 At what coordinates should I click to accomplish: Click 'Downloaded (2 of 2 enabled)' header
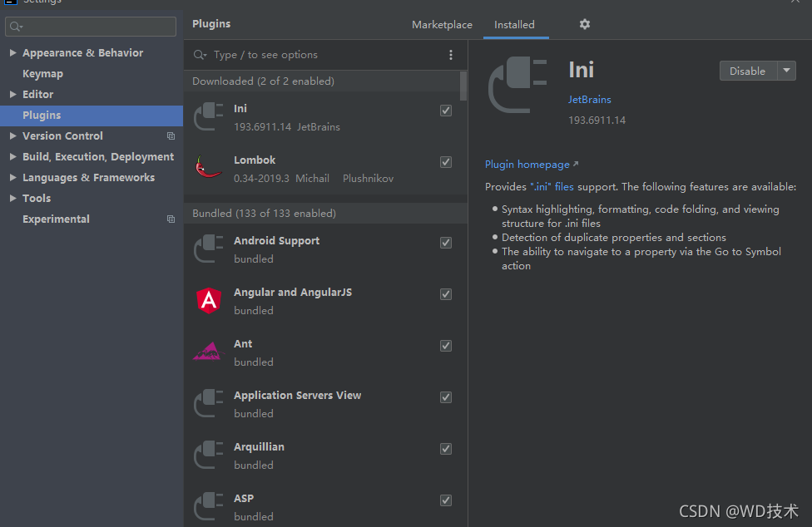tap(263, 81)
